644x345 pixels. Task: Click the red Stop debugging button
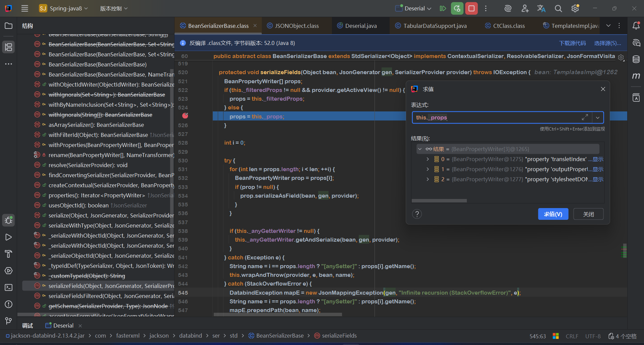[471, 8]
